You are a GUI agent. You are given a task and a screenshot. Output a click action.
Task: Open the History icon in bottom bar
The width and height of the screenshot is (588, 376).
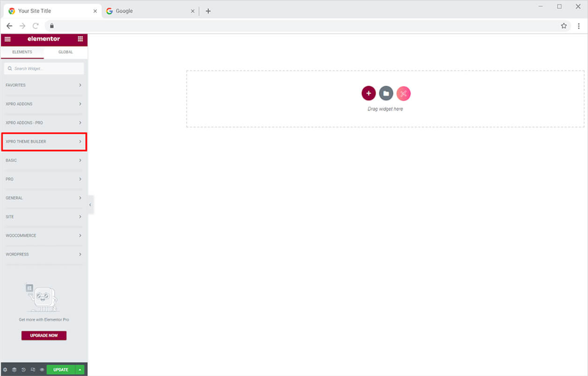pyautogui.click(x=23, y=369)
